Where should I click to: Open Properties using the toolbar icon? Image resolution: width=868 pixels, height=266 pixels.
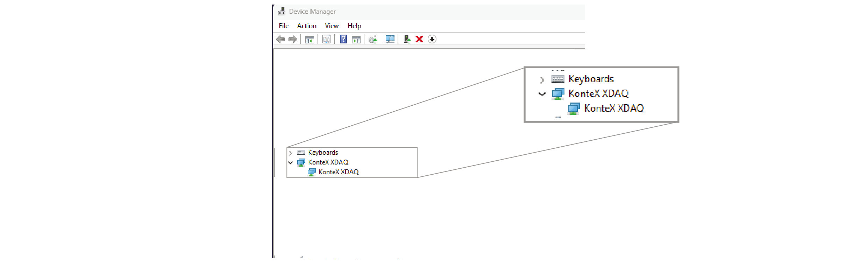coord(326,39)
